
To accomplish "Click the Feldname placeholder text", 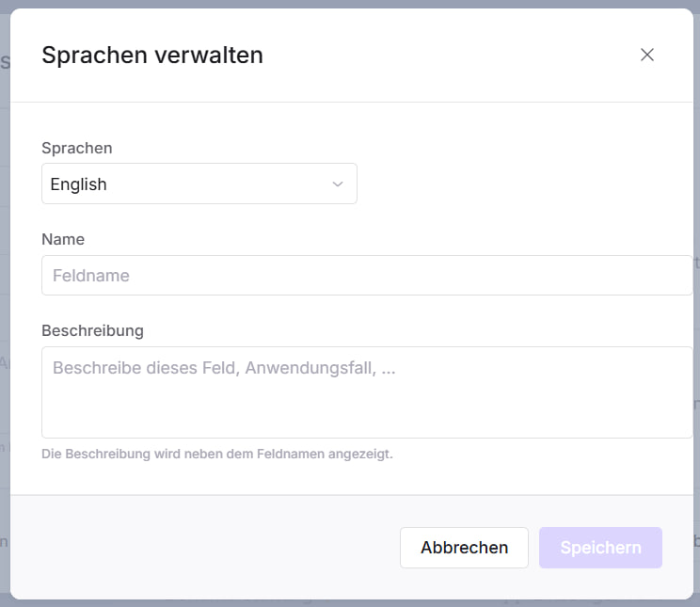I will 91,276.
